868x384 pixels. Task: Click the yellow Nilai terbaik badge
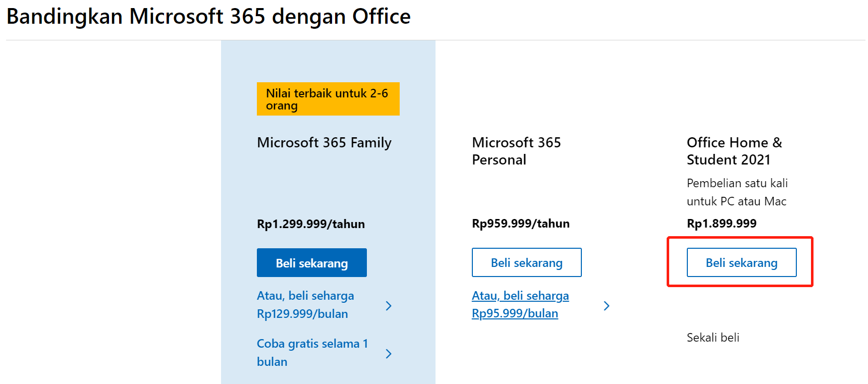[328, 99]
